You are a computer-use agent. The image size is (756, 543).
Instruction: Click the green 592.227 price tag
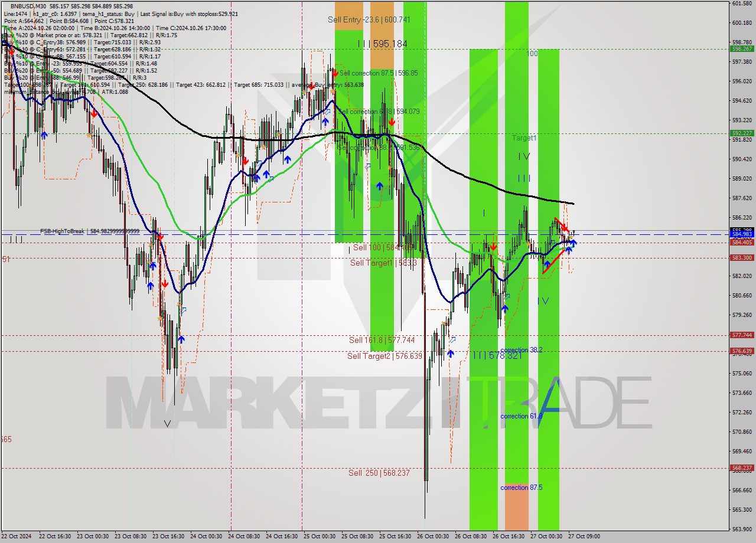coord(742,133)
